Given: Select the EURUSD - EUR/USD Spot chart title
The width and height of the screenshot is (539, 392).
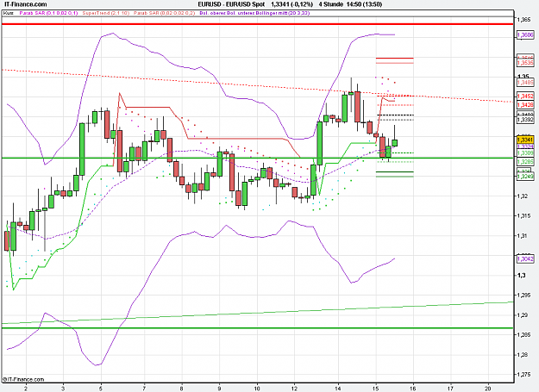Looking at the screenshot, I should pos(231,4).
